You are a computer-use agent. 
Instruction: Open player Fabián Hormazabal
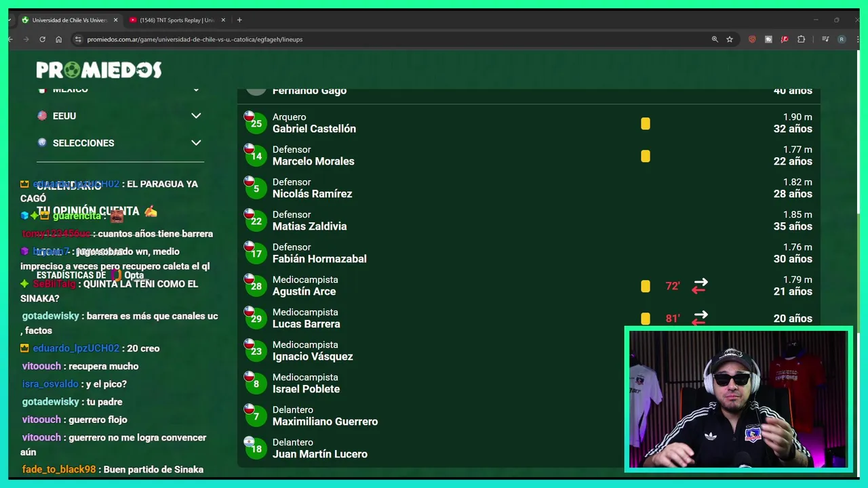click(319, 259)
